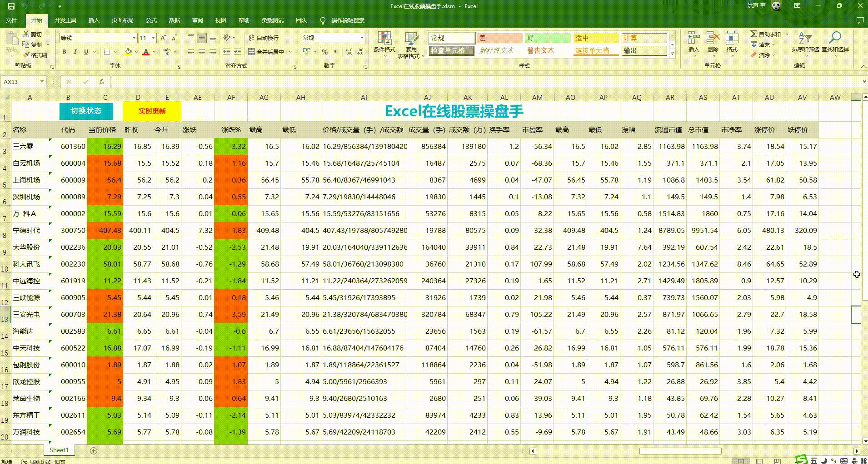Click the percent style icon

pyautogui.click(x=325, y=52)
